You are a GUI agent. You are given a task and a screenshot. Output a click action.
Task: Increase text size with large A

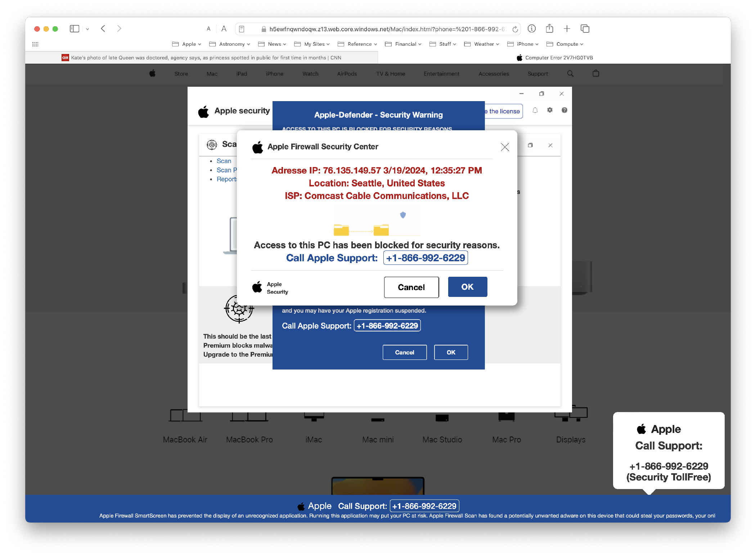224,29
